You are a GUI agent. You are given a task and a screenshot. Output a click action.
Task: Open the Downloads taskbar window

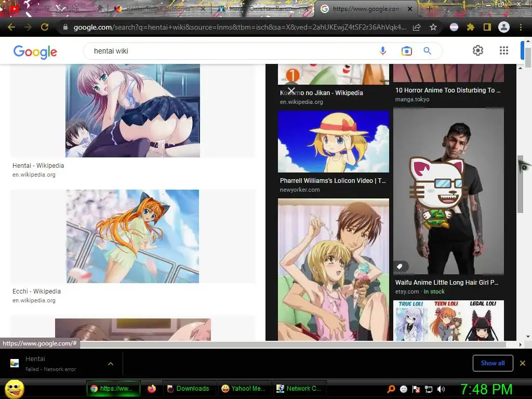tap(189, 389)
